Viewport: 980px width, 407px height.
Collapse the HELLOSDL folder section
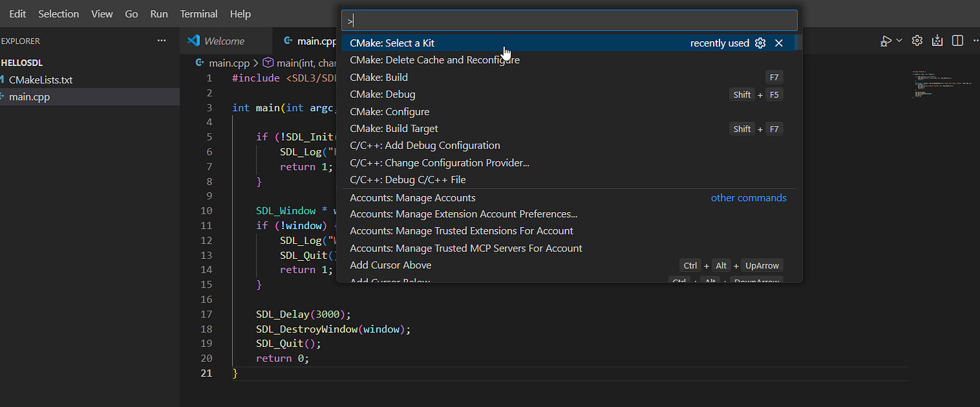click(22, 63)
